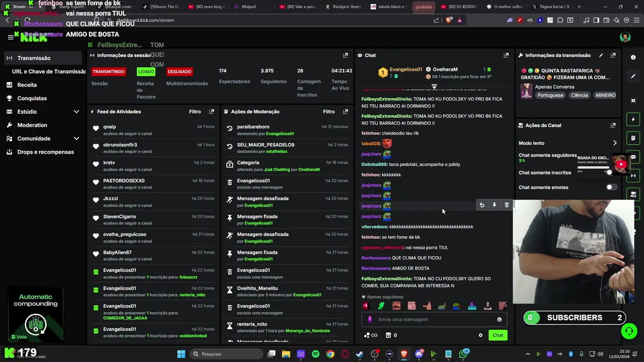Viewport: 644px width, 362px height.
Task: Pop out Informações da transmissão panel
Action: [x=613, y=55]
